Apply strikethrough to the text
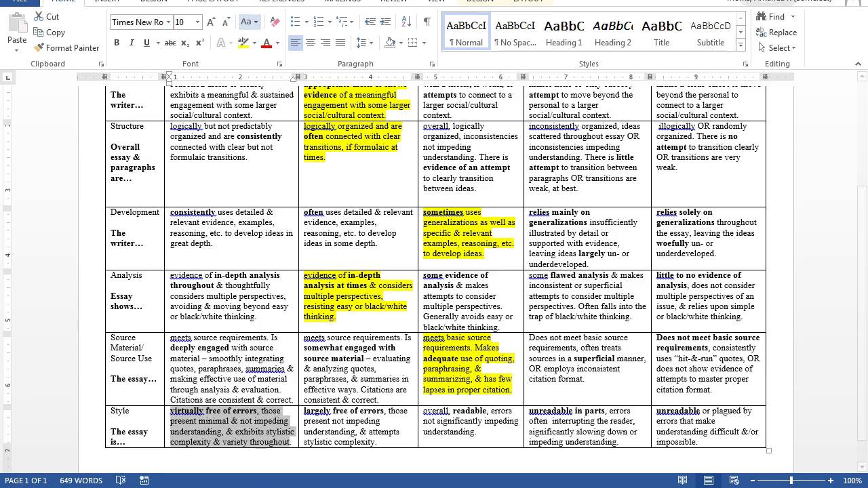 tap(170, 43)
